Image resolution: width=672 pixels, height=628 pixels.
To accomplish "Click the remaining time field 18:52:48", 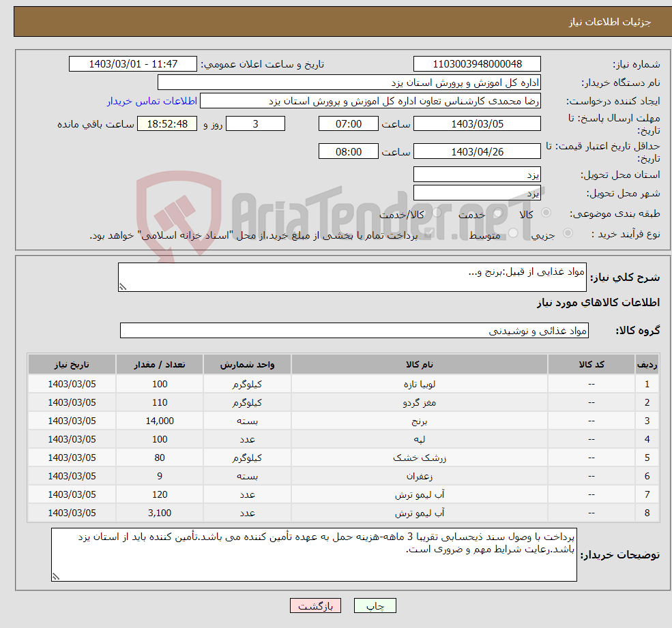I will (x=167, y=124).
